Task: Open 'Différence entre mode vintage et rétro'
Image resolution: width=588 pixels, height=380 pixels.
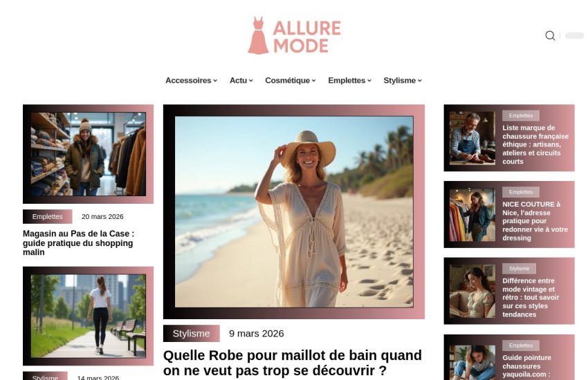Action: tap(531, 298)
